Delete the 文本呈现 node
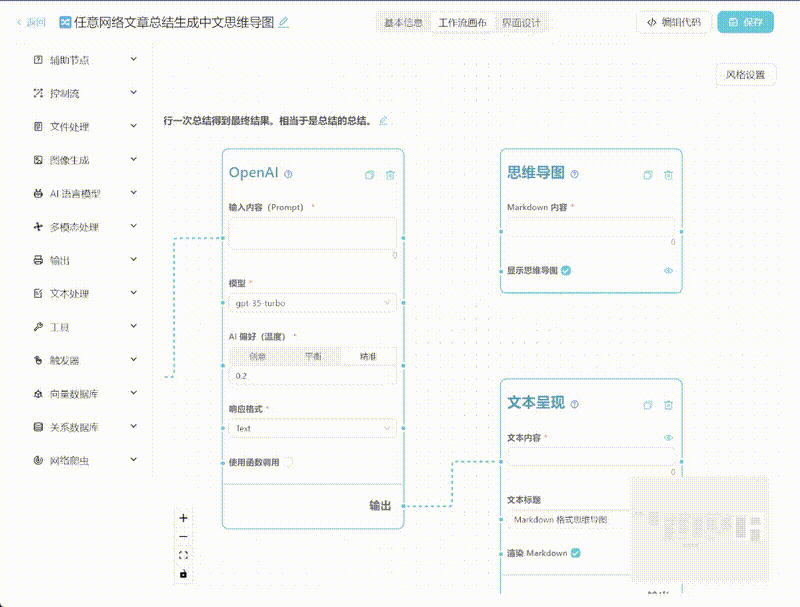Viewport: 800px width, 607px height. point(668,405)
